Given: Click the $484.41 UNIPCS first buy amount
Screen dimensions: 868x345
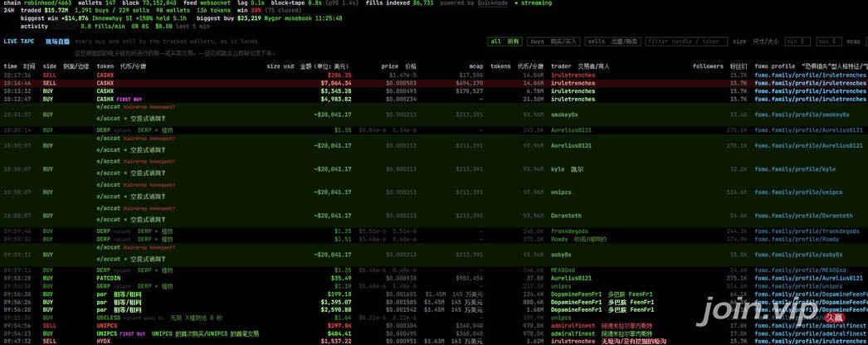Looking at the screenshot, I should pyautogui.click(x=339, y=334).
